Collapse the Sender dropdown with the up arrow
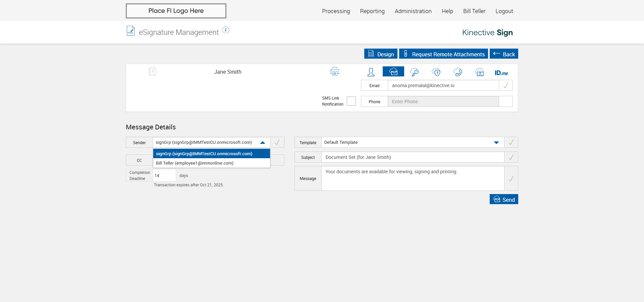This screenshot has height=302, width=644. [x=263, y=142]
